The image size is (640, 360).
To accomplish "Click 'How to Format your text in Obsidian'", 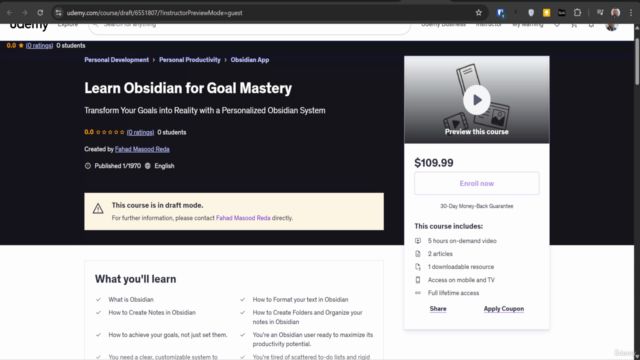I will click(x=300, y=300).
